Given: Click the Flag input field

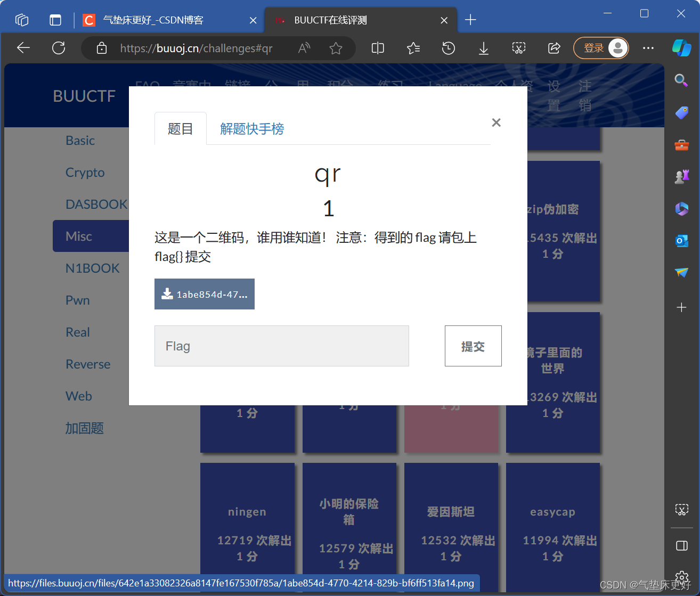Looking at the screenshot, I should point(281,346).
